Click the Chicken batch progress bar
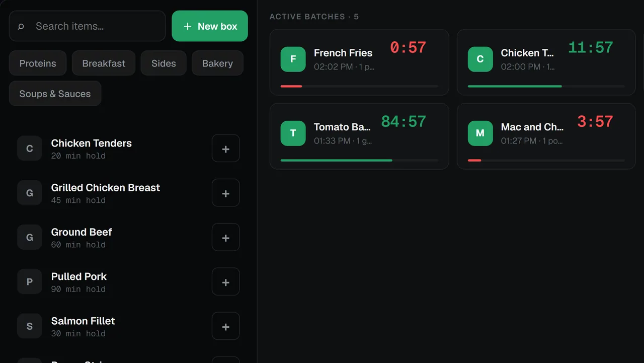Screen dimensions: 644x363 click(546, 86)
